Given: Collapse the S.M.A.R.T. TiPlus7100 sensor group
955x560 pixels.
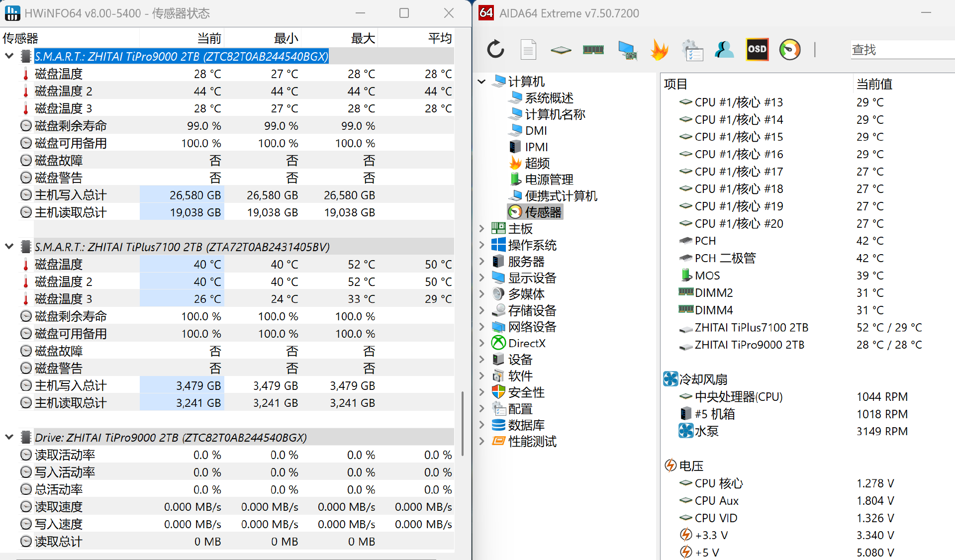Looking at the screenshot, I should (x=9, y=247).
